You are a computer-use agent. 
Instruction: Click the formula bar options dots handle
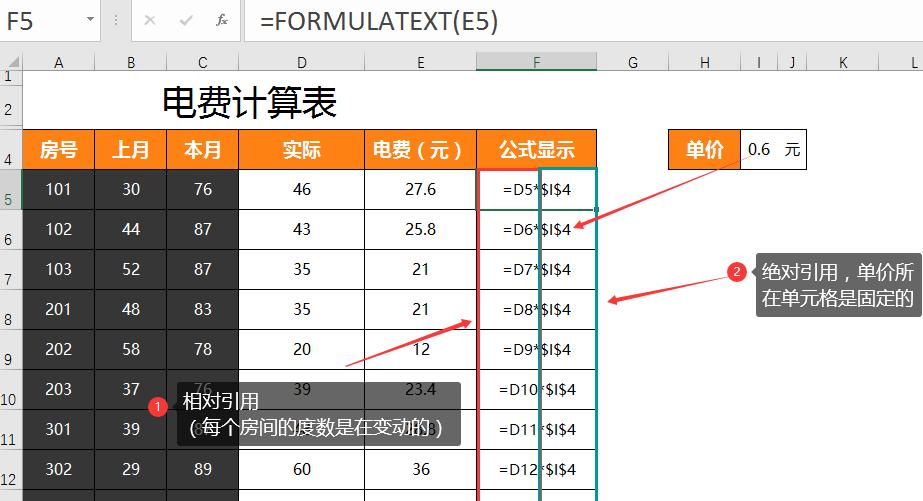click(x=116, y=21)
